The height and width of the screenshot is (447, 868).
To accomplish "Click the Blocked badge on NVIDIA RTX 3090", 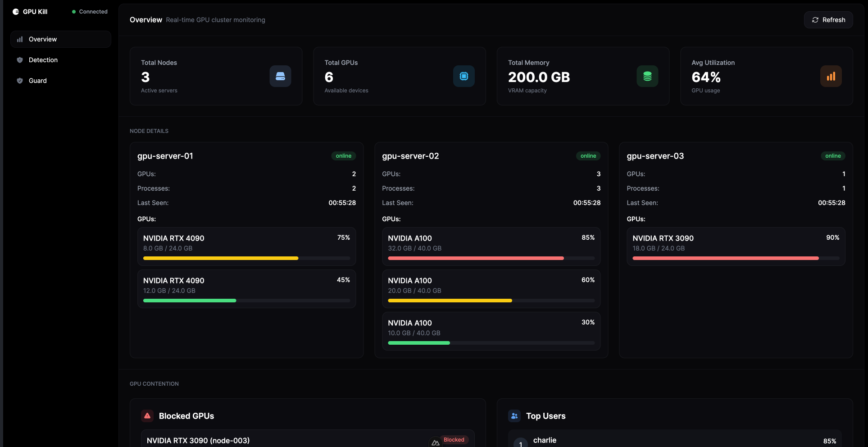I will [x=454, y=440].
